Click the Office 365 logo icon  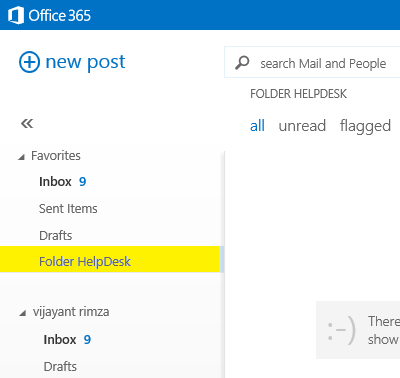click(16, 15)
